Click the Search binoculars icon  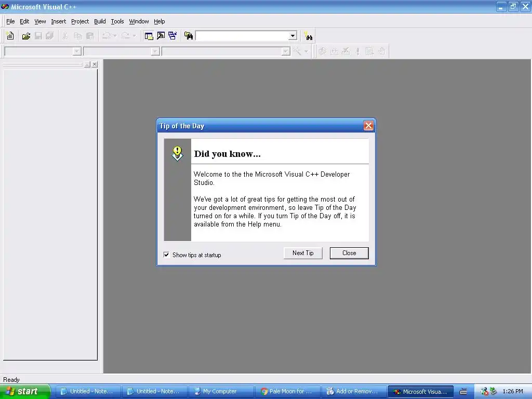[x=309, y=36]
